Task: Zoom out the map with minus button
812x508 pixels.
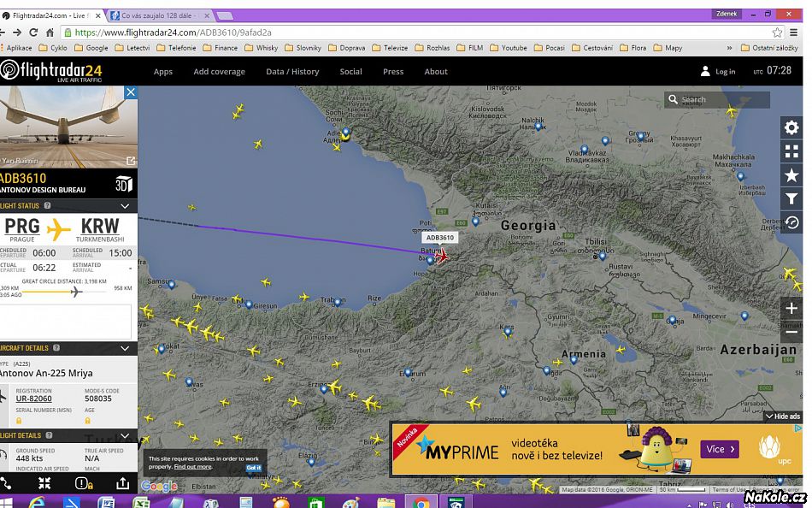Action: click(x=791, y=333)
